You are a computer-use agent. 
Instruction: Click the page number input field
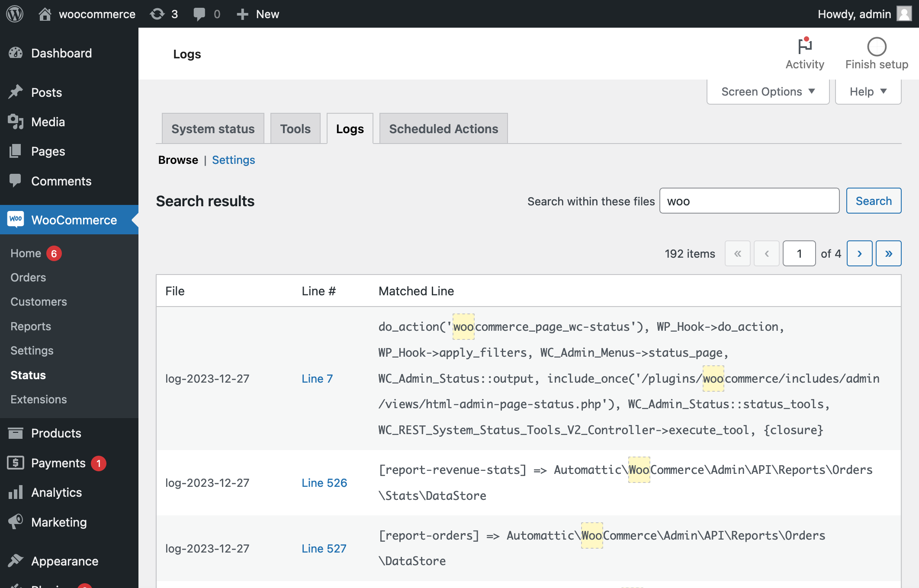click(799, 253)
